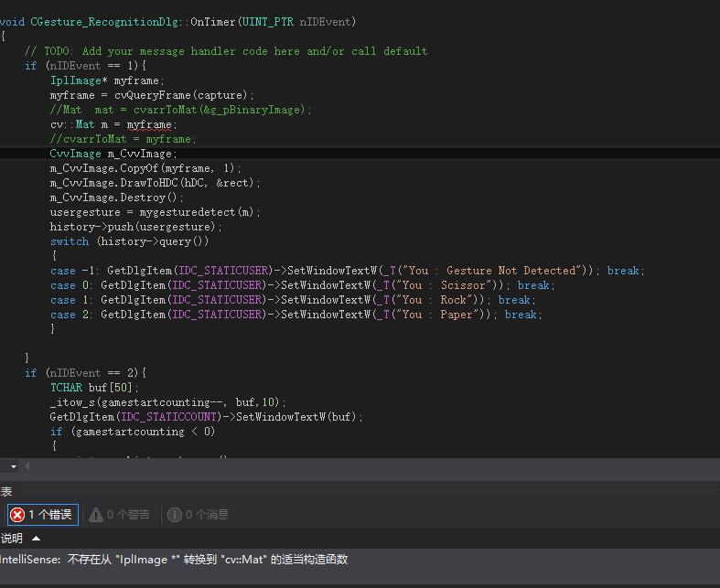The height and width of the screenshot is (588, 720).
Task: Click 'if (gamestartcounting < 0)' line
Action: click(133, 432)
